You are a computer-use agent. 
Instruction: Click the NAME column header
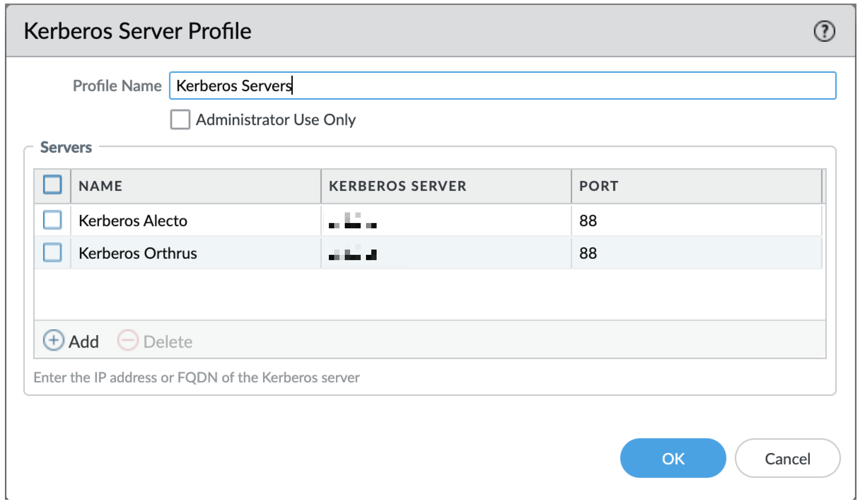[101, 185]
